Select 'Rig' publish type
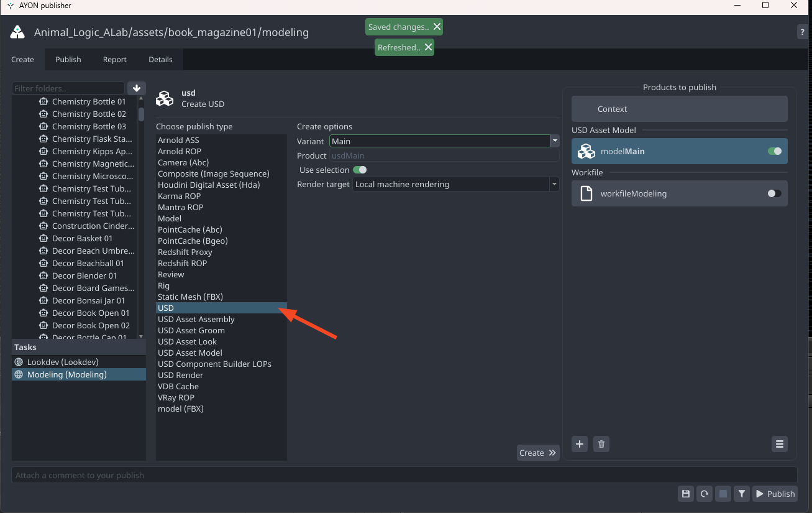The image size is (812, 513). (x=221, y=285)
